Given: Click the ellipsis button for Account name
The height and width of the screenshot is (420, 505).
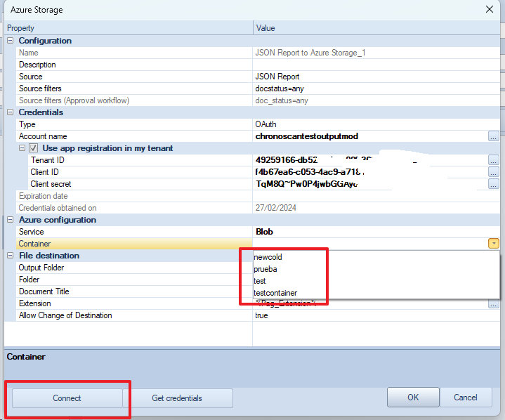Looking at the screenshot, I should click(494, 136).
